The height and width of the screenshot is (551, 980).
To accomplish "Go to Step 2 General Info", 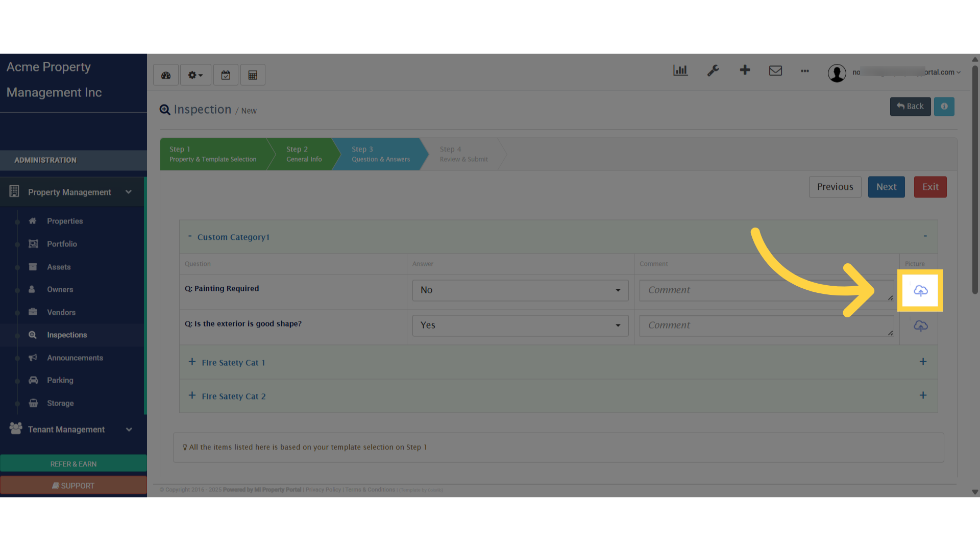I will pyautogui.click(x=304, y=154).
